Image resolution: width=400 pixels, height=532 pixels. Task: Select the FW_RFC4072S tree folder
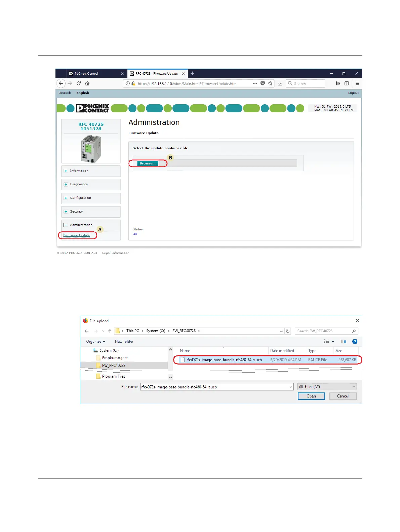tap(114, 366)
